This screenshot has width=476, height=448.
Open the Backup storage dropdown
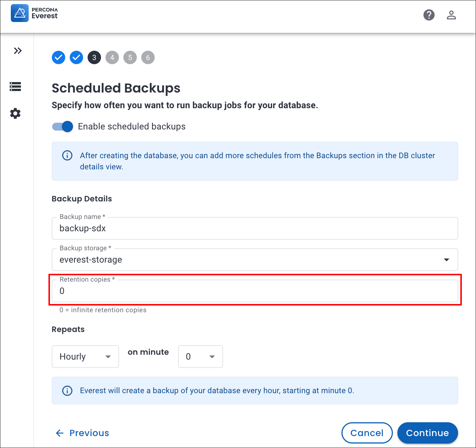click(255, 260)
